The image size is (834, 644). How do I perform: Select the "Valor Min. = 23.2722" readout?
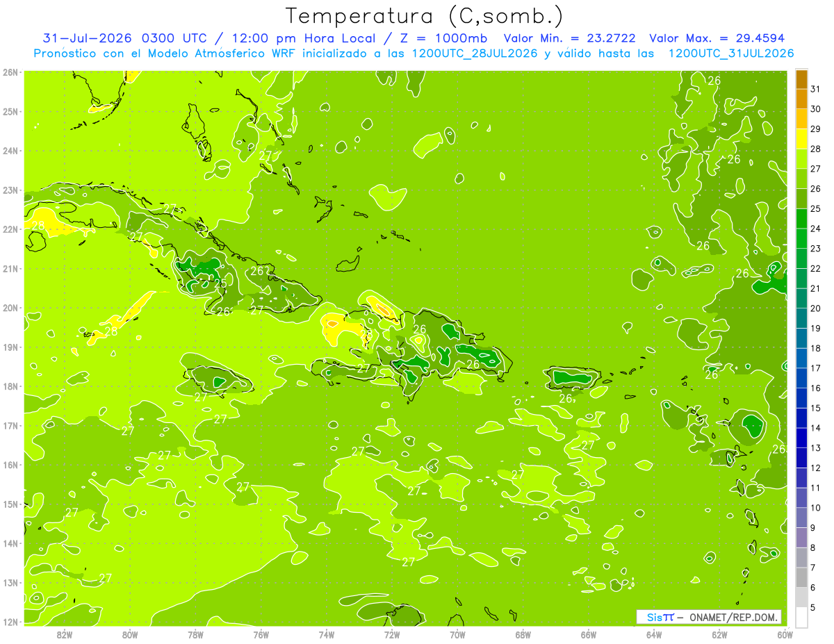570,38
